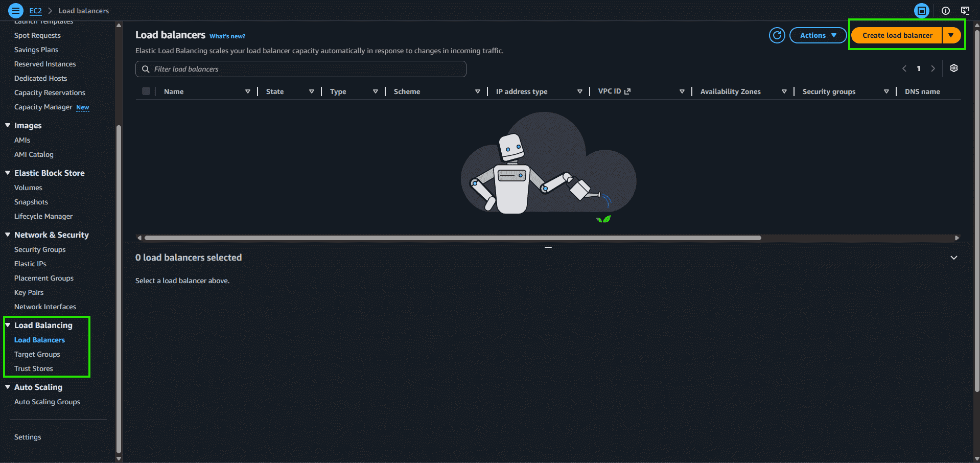This screenshot has height=463, width=980.
Task: Refresh the load balancers list
Action: pos(777,35)
